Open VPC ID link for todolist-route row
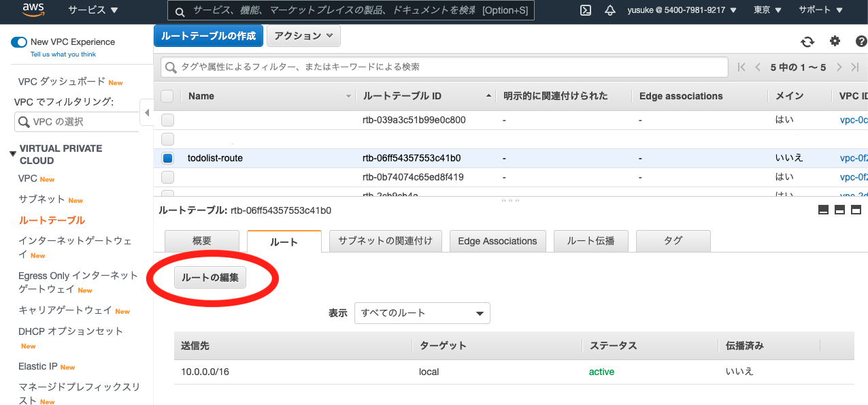Screen dimensions: 868x405 point(854,158)
